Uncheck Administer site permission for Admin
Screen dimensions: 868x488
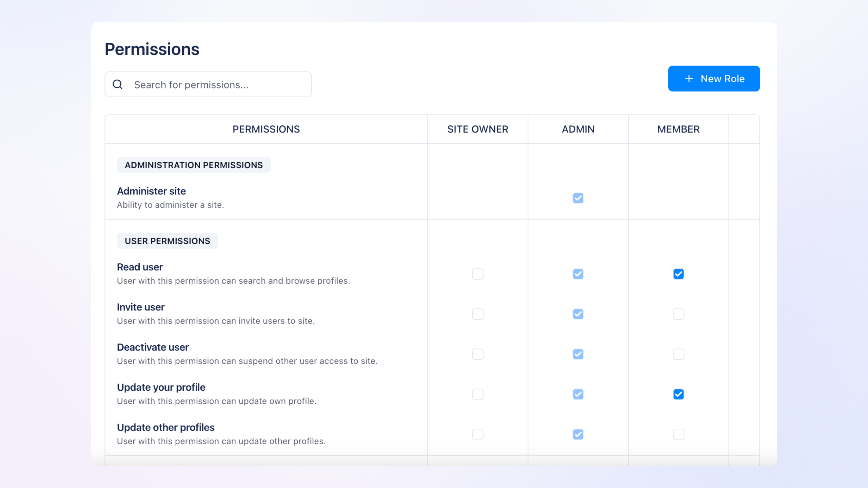tap(578, 198)
